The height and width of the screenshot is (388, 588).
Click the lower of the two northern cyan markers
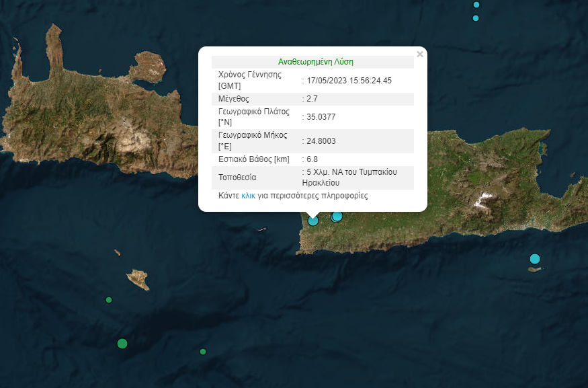click(x=476, y=18)
